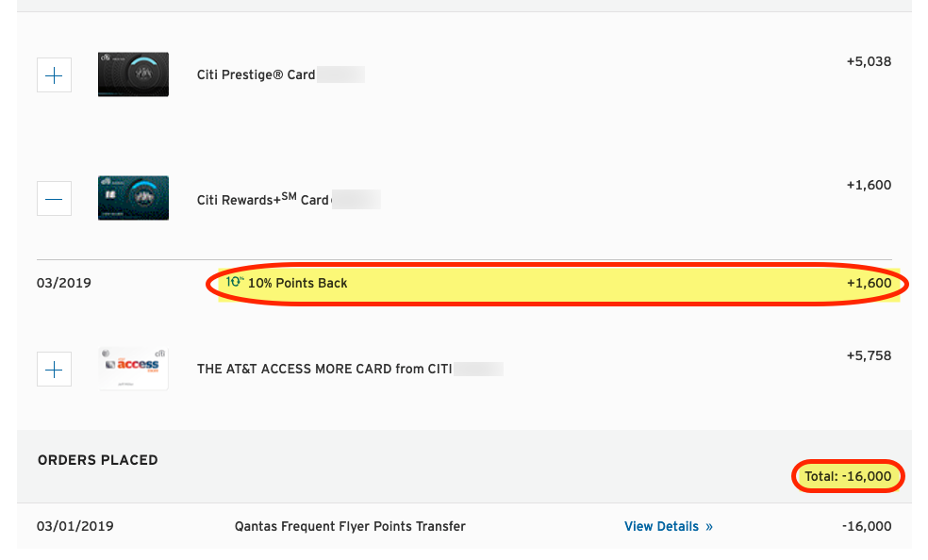This screenshot has width=928, height=560.
Task: Open View Details for Qantas transfer
Action: (669, 526)
